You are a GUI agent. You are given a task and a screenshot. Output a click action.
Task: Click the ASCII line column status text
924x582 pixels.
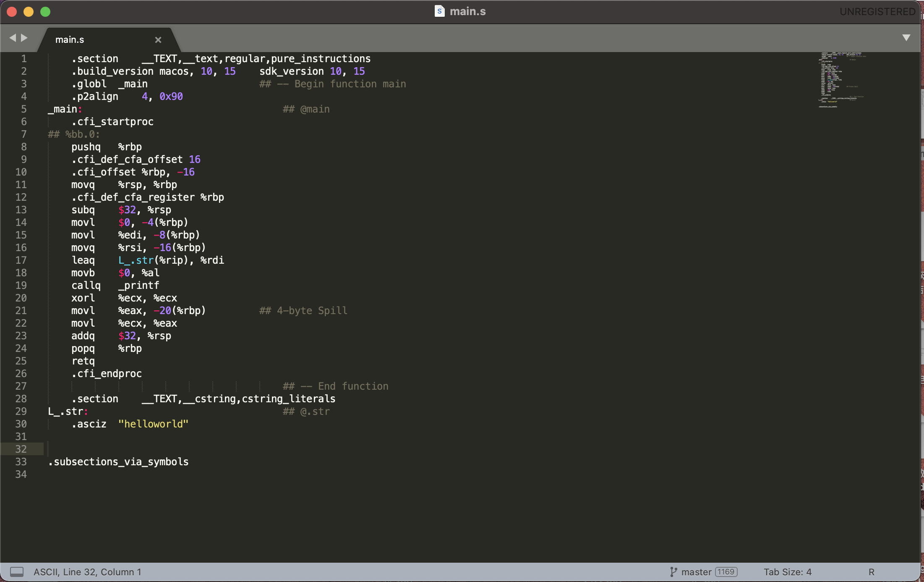[x=87, y=572]
